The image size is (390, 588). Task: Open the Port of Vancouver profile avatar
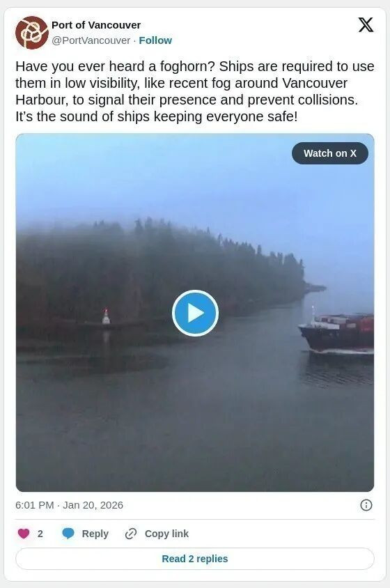32,33
